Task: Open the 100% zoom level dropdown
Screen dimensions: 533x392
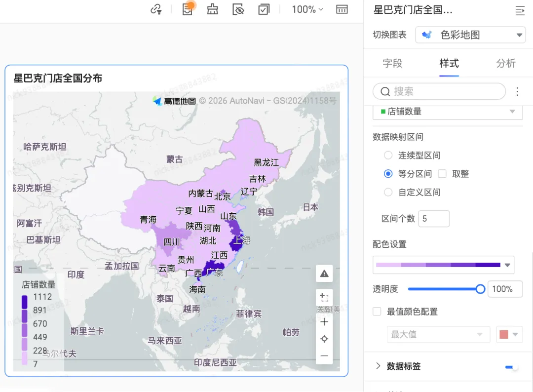Action: tap(307, 9)
